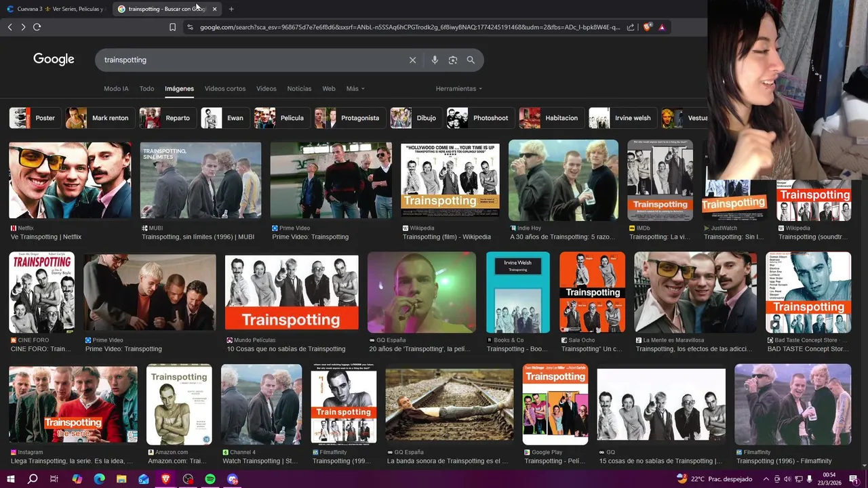This screenshot has width=868, height=488.
Task: Open Netflix Ve Trainspotting image result
Action: point(70,180)
